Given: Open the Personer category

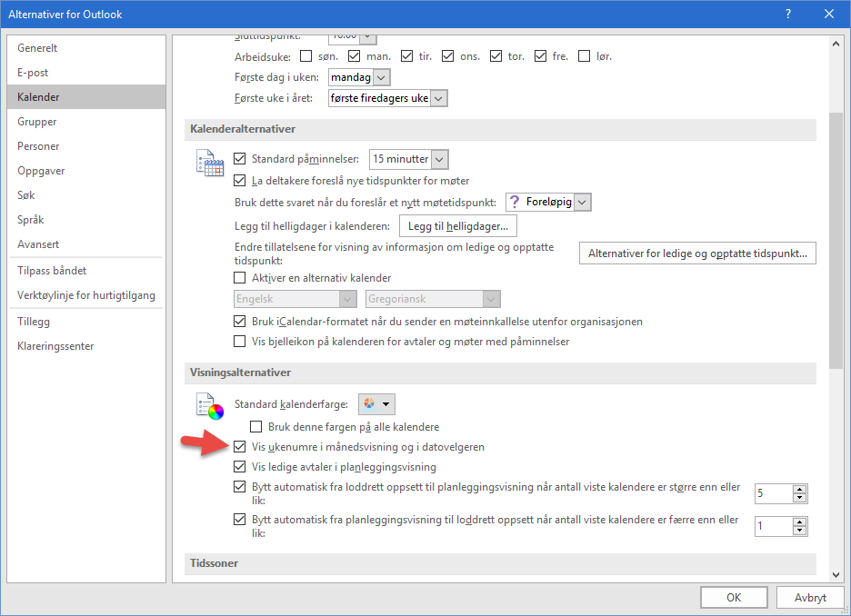Looking at the screenshot, I should click(x=86, y=146).
